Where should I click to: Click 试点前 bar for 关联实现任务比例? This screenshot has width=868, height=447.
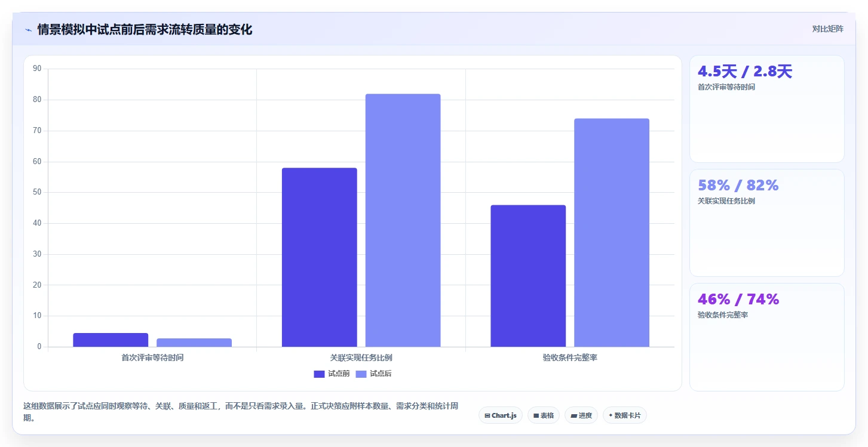click(320, 257)
